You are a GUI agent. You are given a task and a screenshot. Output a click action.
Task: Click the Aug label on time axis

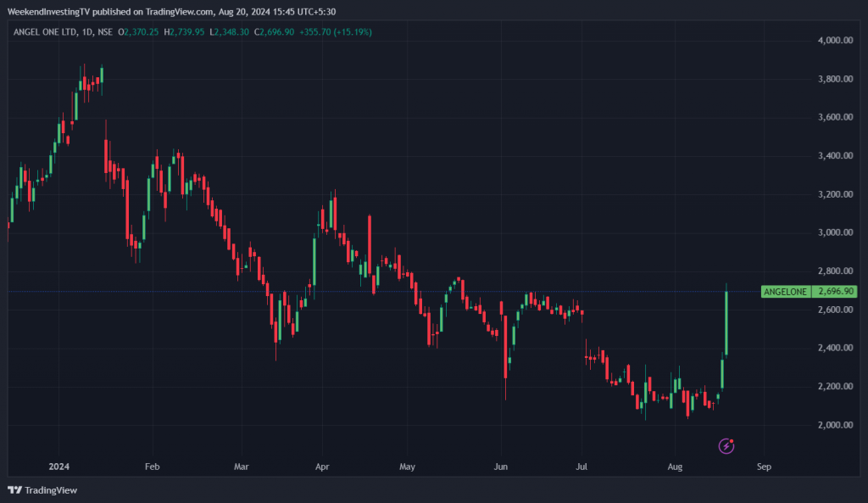675,467
